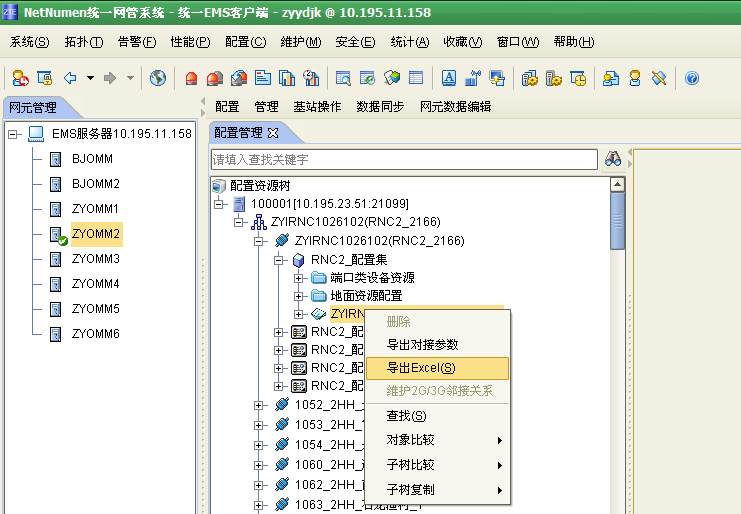Viewport: 741px width, 514px height.
Task: Select the ZYOMM2 network element
Action: (x=96, y=234)
